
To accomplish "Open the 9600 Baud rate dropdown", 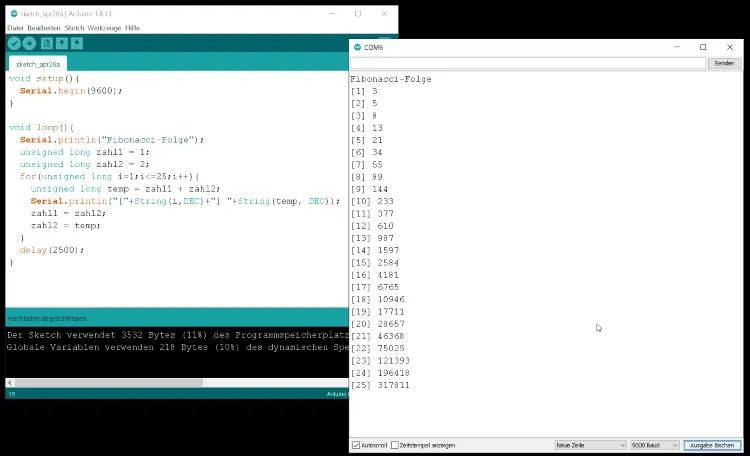I will (x=654, y=445).
